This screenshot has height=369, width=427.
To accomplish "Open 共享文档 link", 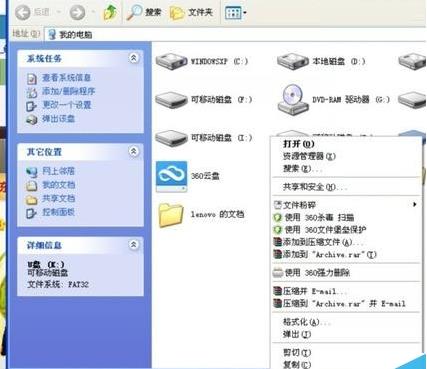I will click(58, 198).
